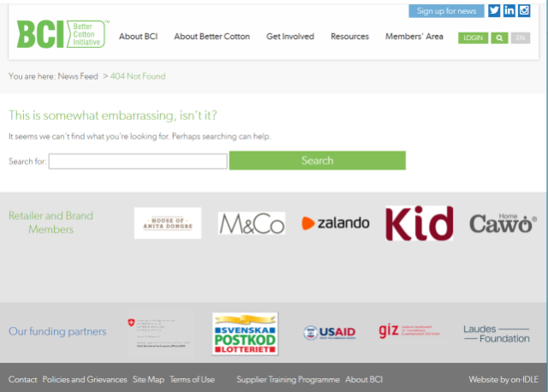Click into the Search for text field
Image resolution: width=548 pixels, height=392 pixels.
[x=138, y=161]
